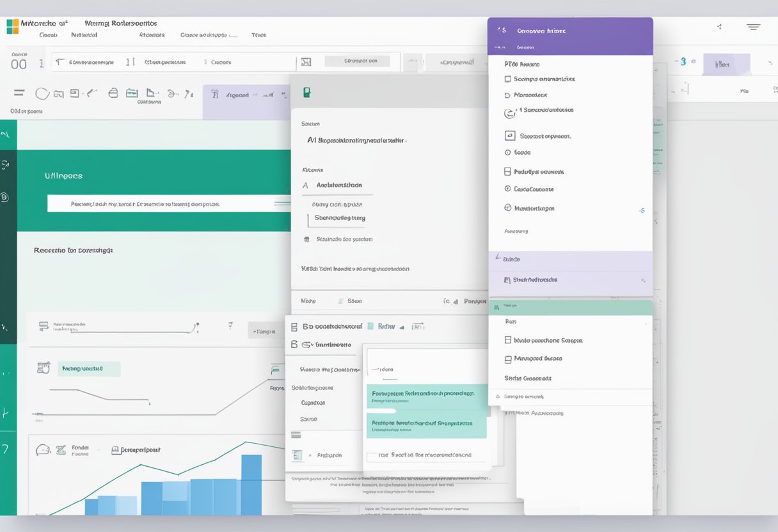Screen dimensions: 778x532
Task: Expand the small arrow next to the teal square
Action: point(402,327)
